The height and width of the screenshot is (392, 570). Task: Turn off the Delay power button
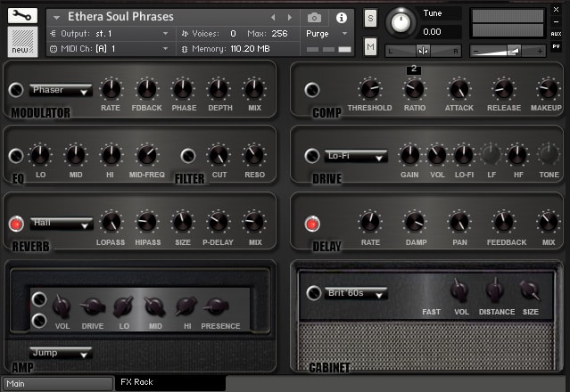[x=312, y=224]
